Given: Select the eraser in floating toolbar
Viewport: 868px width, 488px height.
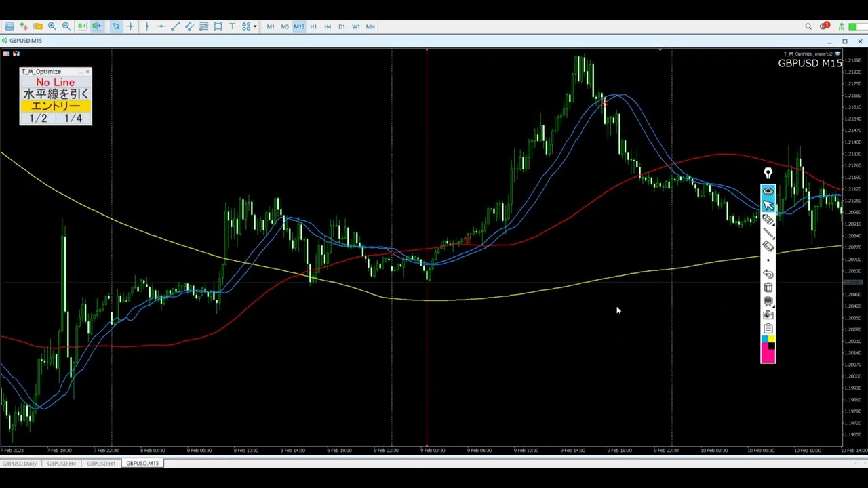Looking at the screenshot, I should [x=768, y=246].
